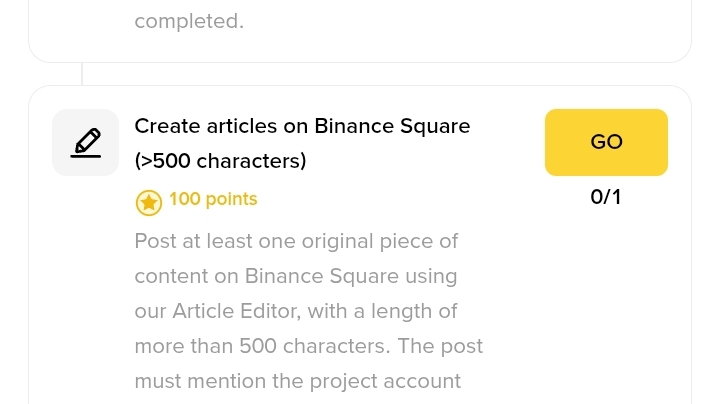Viewport: 720px width, 404px height.
Task: Click the word "must" in the description
Action: pyautogui.click(x=160, y=382)
